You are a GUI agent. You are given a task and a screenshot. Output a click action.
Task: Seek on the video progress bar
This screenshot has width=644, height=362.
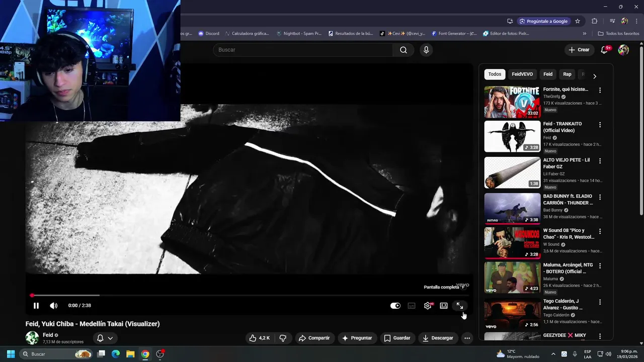click(249, 296)
